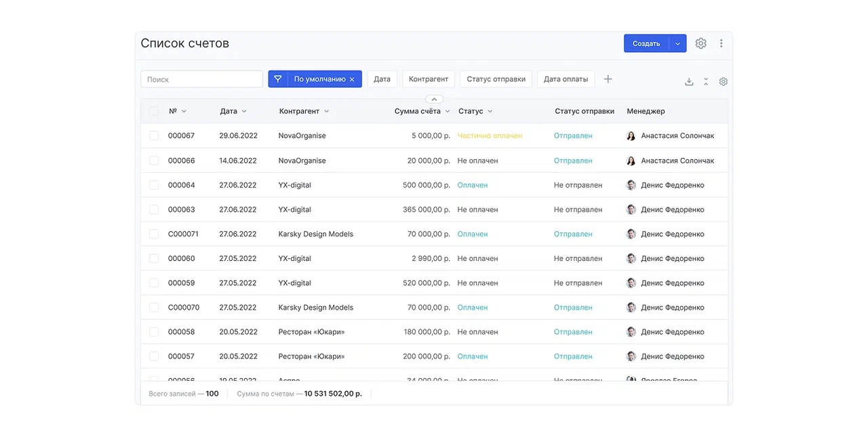Click the 'Создать' button

pos(646,43)
